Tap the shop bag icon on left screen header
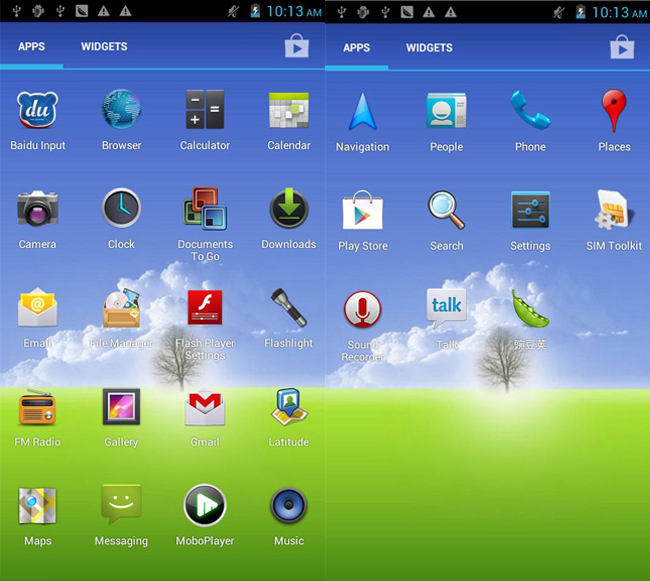The width and height of the screenshot is (650, 581). 297,46
